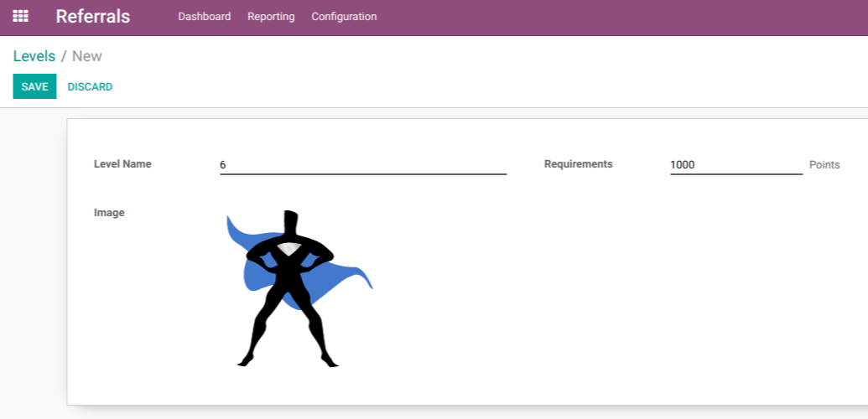Select the superhero level image
868x419 pixels.
click(299, 288)
